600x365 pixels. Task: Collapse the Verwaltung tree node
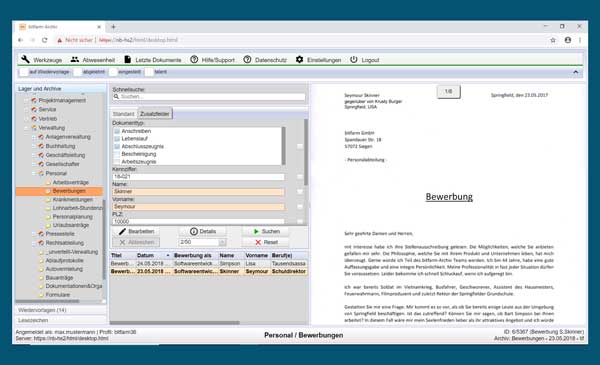(x=27, y=128)
